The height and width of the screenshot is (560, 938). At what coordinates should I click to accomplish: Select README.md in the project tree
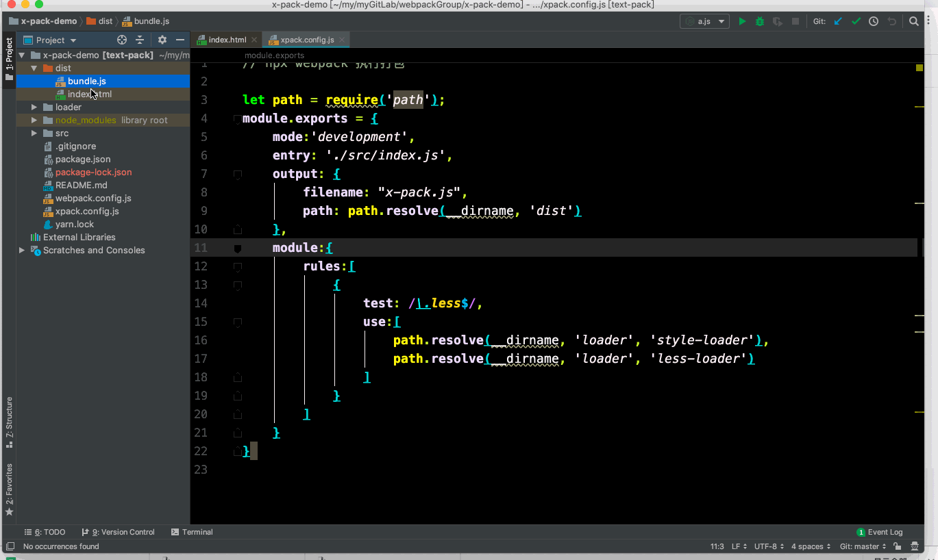(x=103, y=185)
